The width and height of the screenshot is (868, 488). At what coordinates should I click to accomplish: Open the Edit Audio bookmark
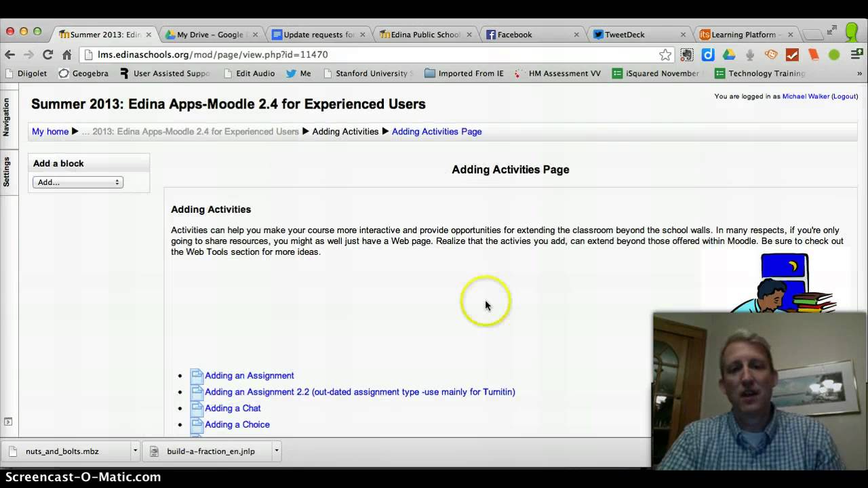(248, 73)
